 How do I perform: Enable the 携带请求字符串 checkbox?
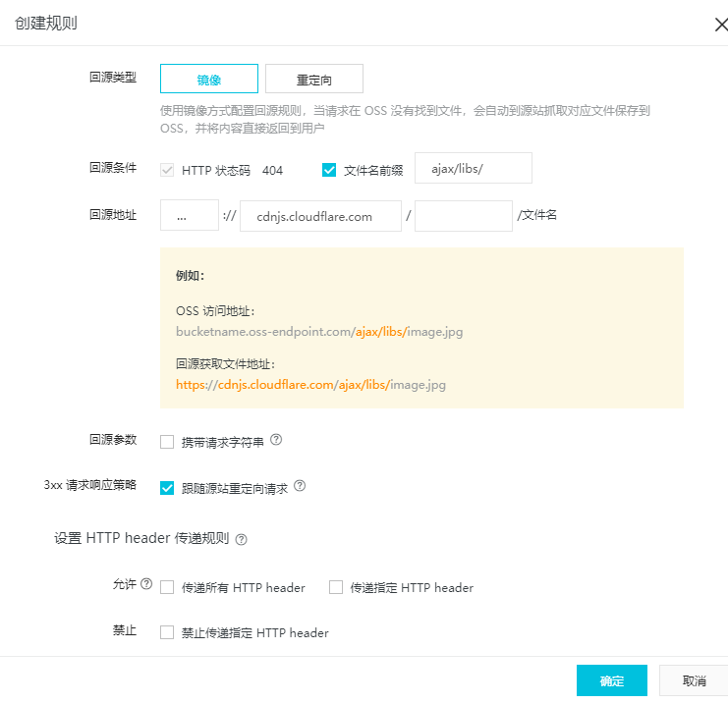[167, 442]
